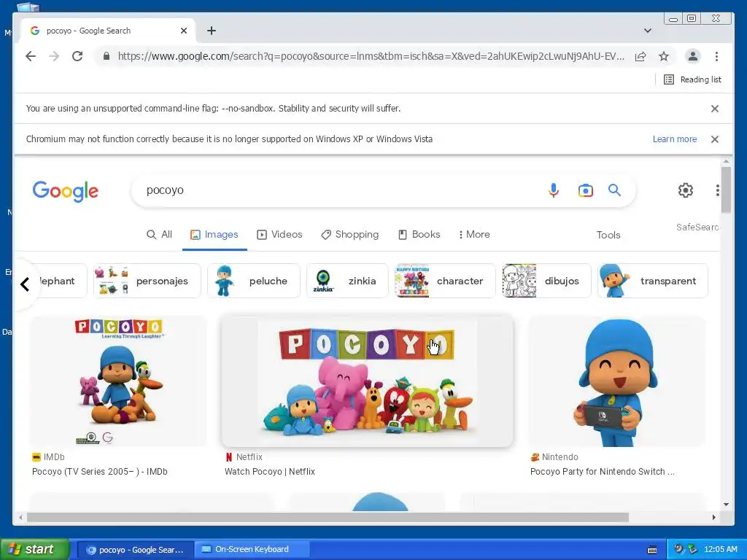The image size is (747, 560).
Task: Close the pocoyo - Google Search tab
Action: (184, 31)
